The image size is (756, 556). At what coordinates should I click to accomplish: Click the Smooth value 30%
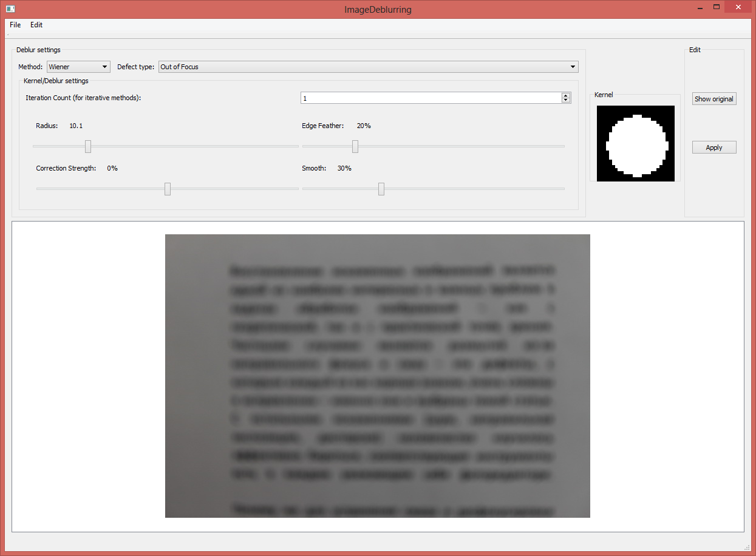tap(344, 168)
